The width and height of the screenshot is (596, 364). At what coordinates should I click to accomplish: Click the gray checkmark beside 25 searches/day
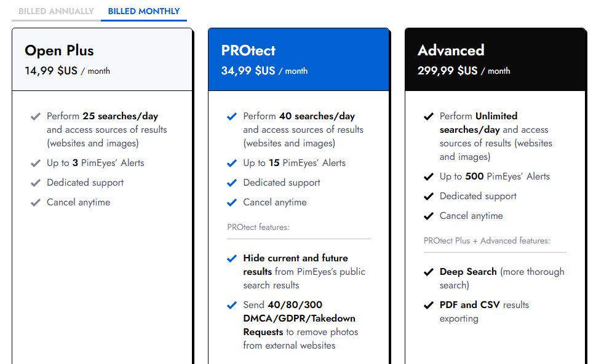tap(36, 116)
